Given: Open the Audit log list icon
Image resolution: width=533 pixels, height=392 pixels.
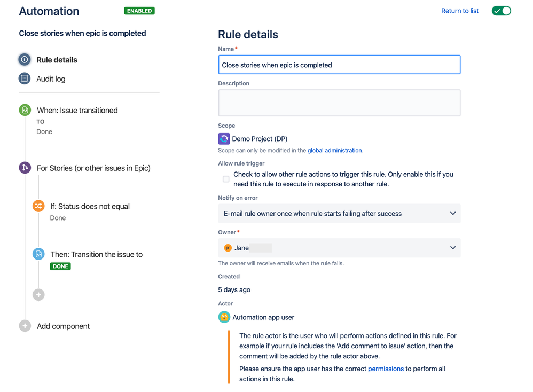Looking at the screenshot, I should [25, 79].
